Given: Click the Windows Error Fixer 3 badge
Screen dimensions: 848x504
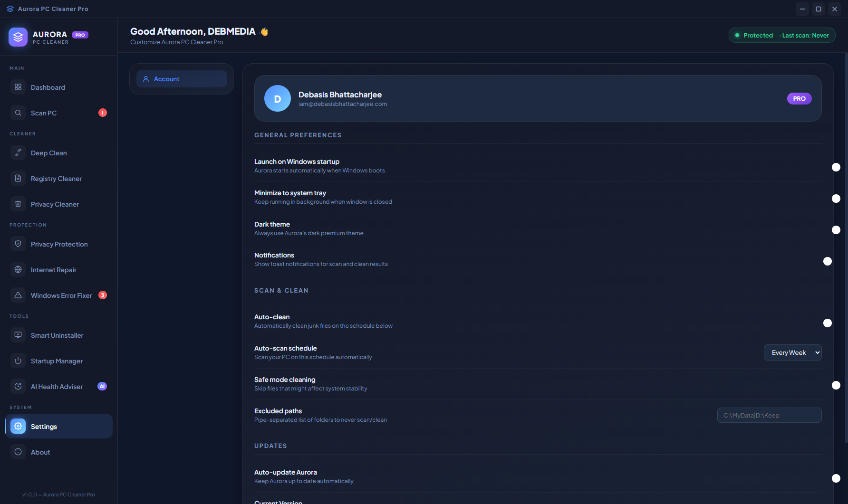Looking at the screenshot, I should pyautogui.click(x=103, y=295).
